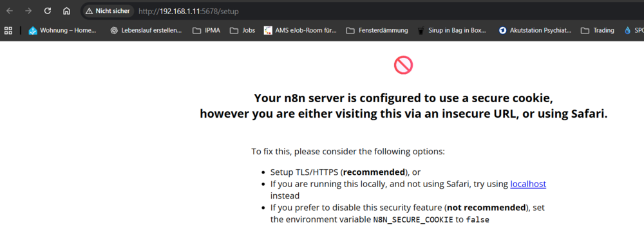
Task: Expand the Jobs bookmark folder
Action: pos(242,30)
